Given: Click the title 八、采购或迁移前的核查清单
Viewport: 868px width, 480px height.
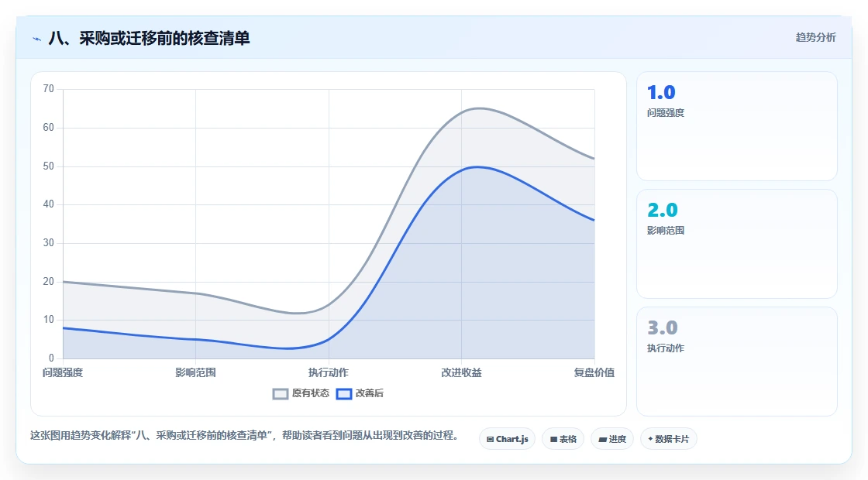Looking at the screenshot, I should pyautogui.click(x=149, y=38).
